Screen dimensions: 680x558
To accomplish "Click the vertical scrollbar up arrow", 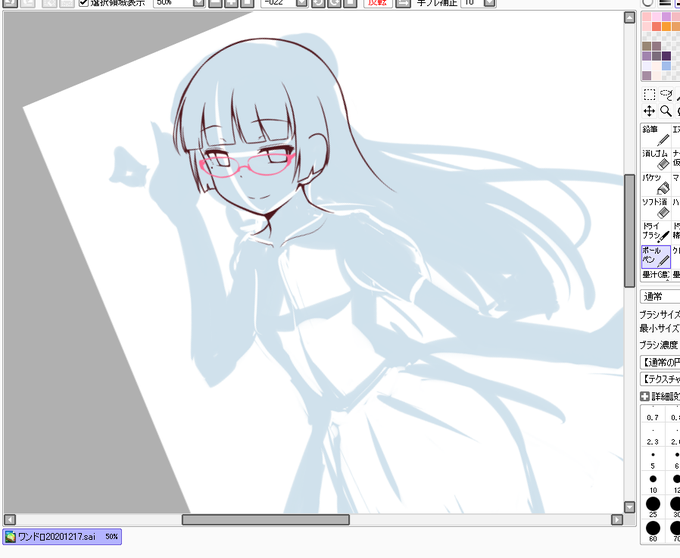I will [629, 17].
